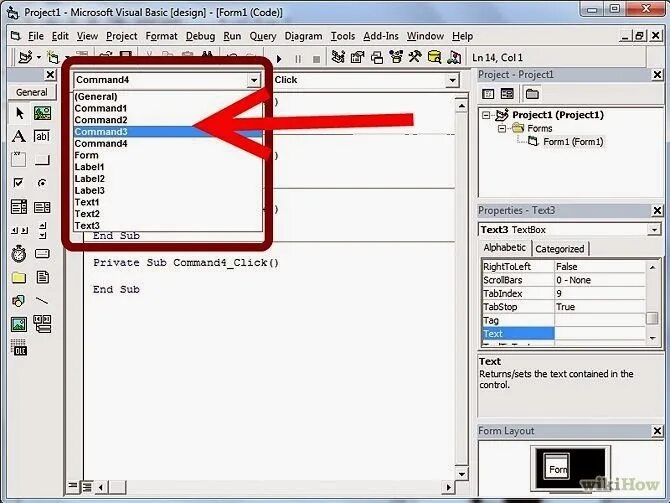Show the Toolbox via toolbar icon
Screen dimensions: 670x503
pyautogui.click(x=415, y=57)
